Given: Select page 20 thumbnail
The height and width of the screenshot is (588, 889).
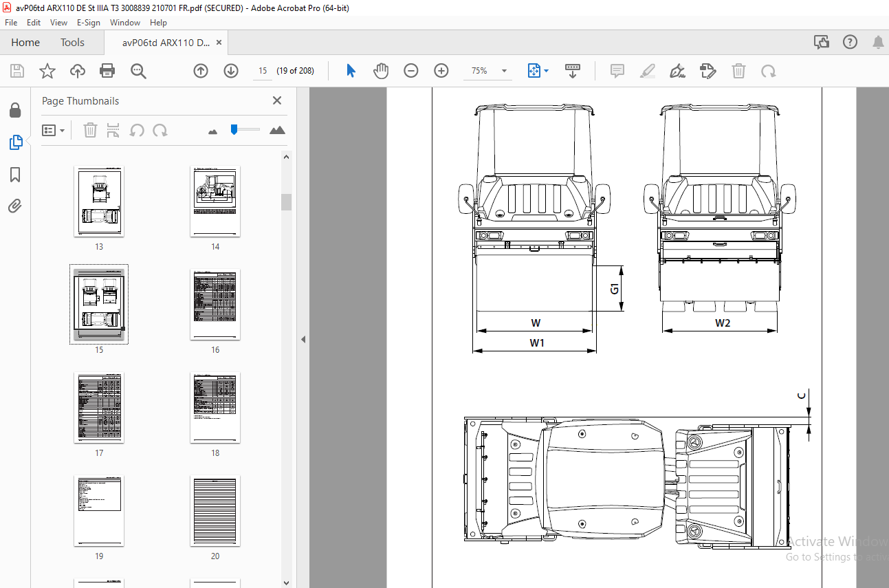Looking at the screenshot, I should tap(215, 511).
